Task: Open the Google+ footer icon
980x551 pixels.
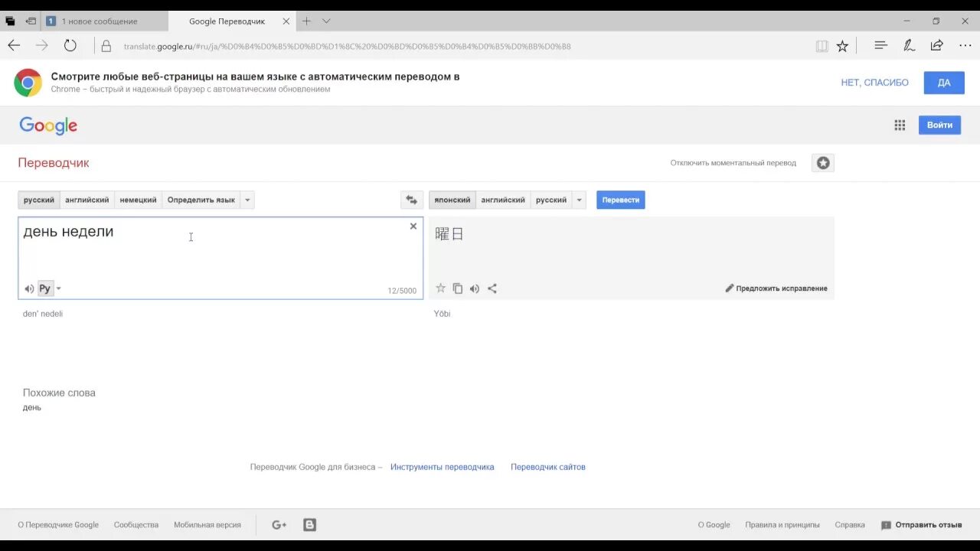Action: 279,525
